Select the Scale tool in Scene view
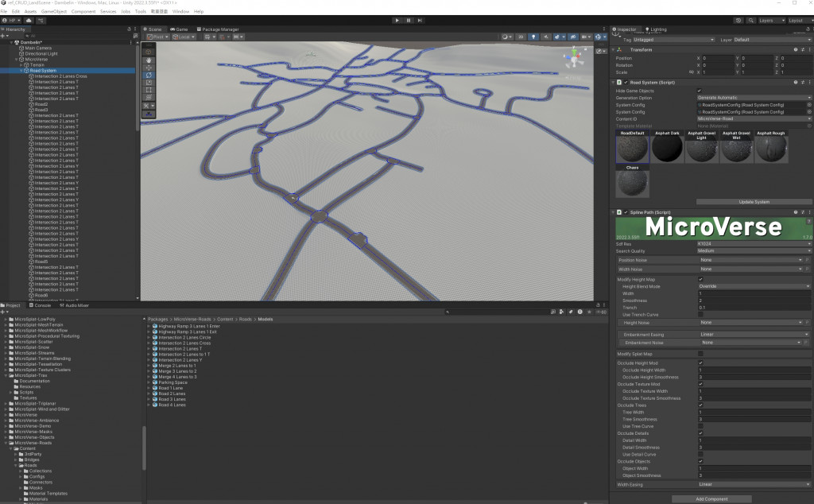The width and height of the screenshot is (814, 504). [x=149, y=83]
